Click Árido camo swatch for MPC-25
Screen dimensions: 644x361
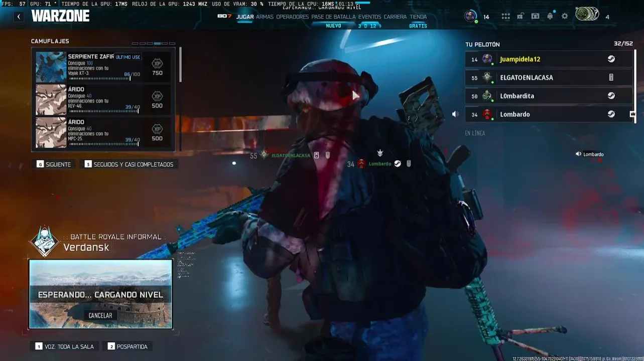[x=51, y=132]
